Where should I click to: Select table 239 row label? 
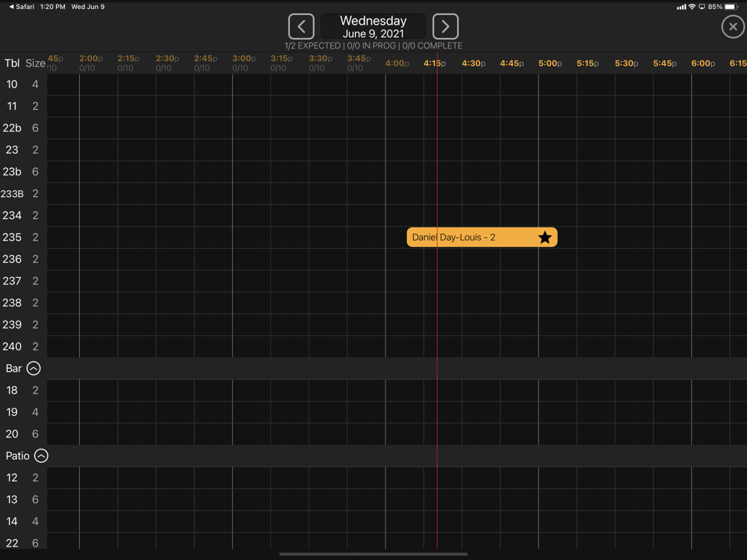12,325
